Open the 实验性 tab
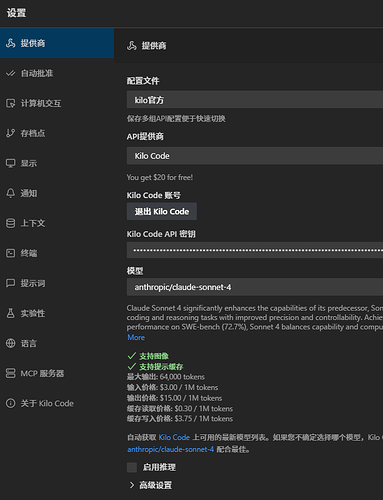 point(57,313)
